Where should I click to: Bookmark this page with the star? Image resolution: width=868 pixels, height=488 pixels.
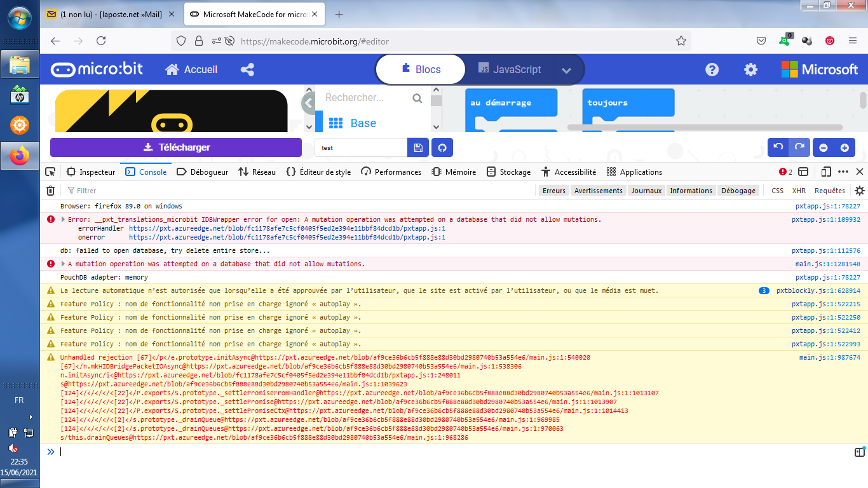[x=681, y=41]
